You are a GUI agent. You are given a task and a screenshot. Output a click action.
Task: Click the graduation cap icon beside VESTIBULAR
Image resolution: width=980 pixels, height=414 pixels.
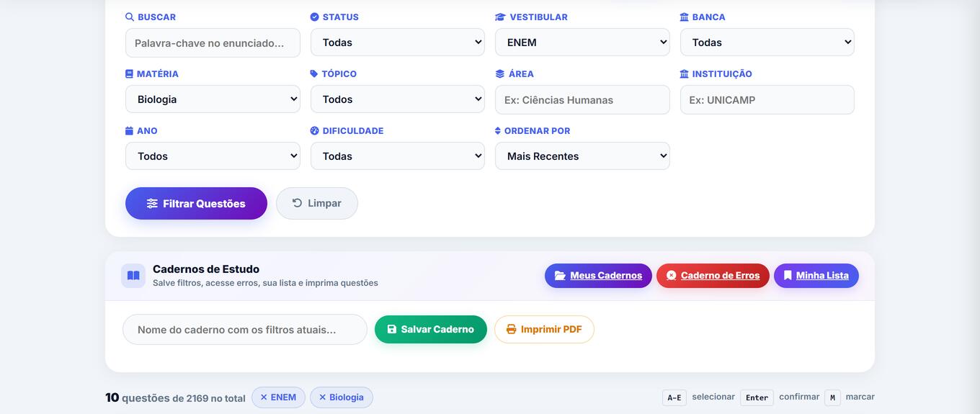click(x=500, y=17)
